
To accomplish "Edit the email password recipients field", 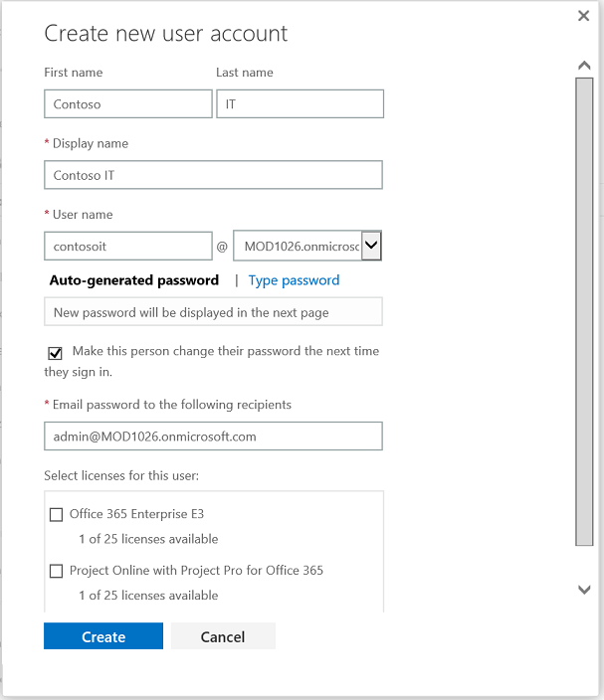I will (x=213, y=436).
